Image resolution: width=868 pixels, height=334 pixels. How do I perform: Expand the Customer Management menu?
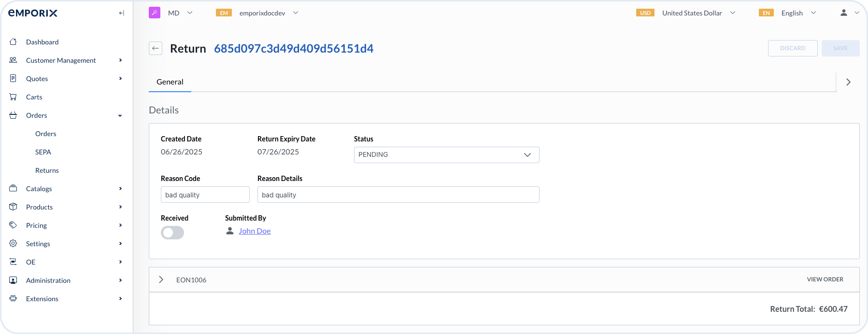pos(61,60)
